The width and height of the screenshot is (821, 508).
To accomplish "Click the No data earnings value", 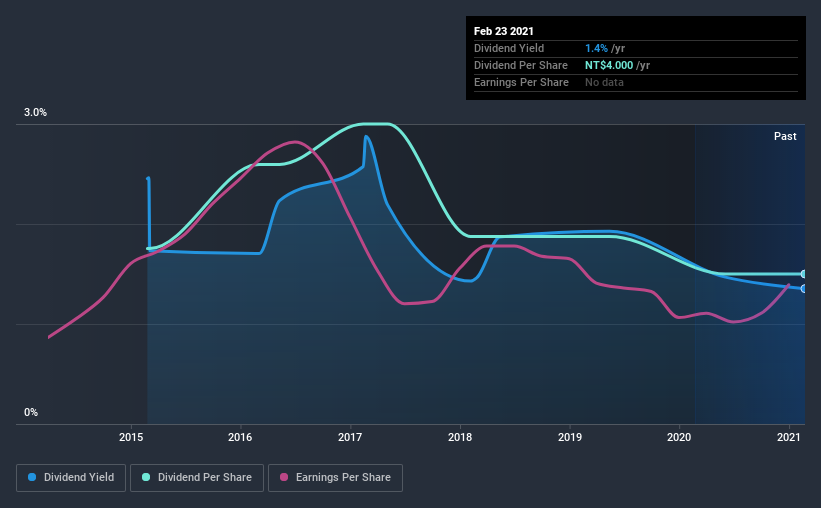I will (x=604, y=82).
